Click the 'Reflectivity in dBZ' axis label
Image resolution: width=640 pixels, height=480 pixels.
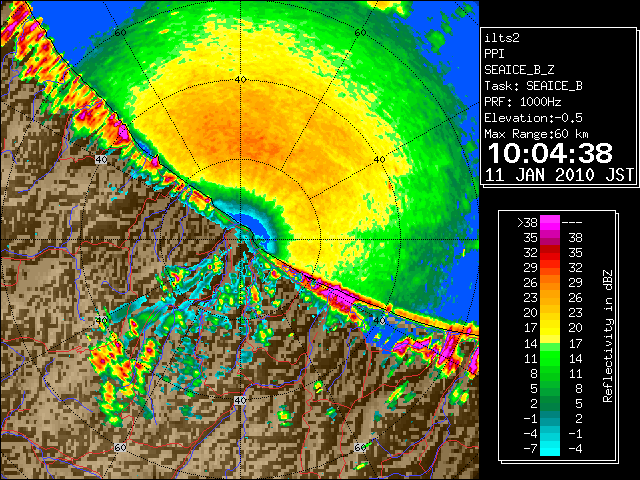pos(607,336)
